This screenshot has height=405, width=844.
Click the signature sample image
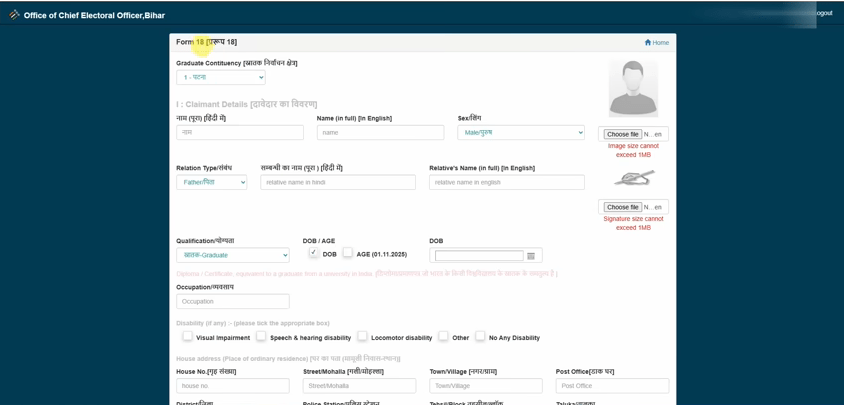point(633,178)
